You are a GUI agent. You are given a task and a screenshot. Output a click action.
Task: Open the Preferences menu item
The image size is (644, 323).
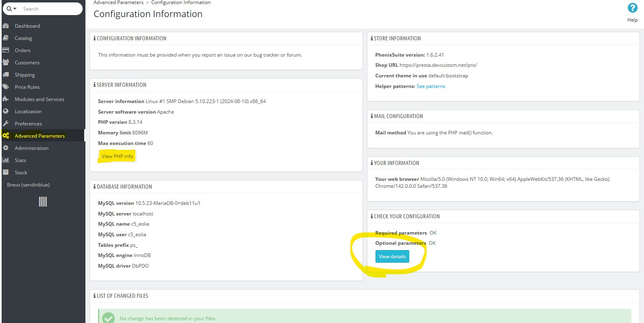[x=28, y=123]
